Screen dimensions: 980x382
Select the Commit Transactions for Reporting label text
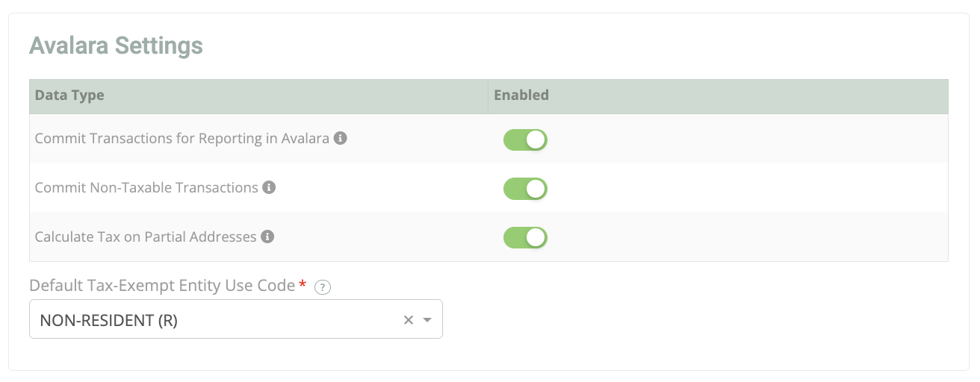[x=182, y=139]
